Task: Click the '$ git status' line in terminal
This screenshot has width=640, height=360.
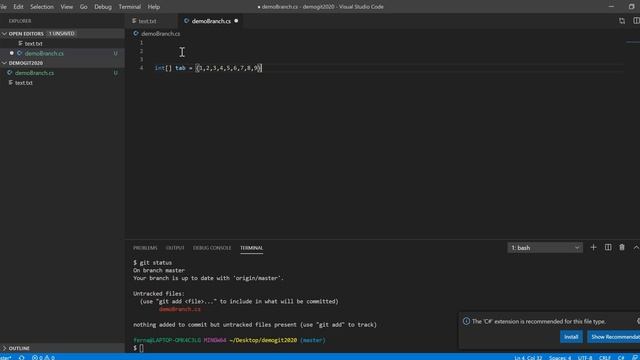Action: (152, 262)
